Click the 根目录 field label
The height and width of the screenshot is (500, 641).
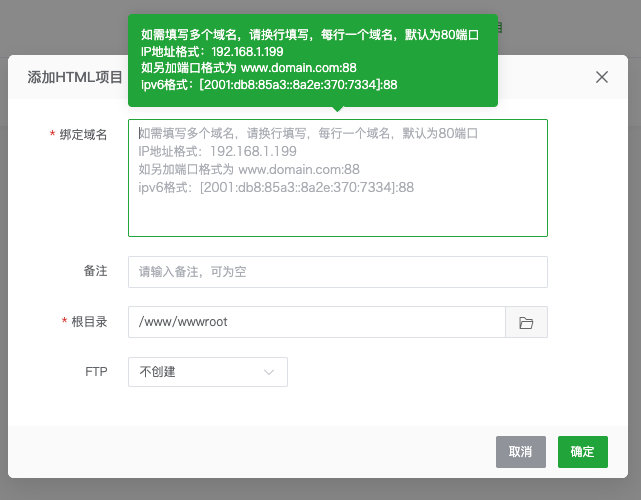[89, 322]
